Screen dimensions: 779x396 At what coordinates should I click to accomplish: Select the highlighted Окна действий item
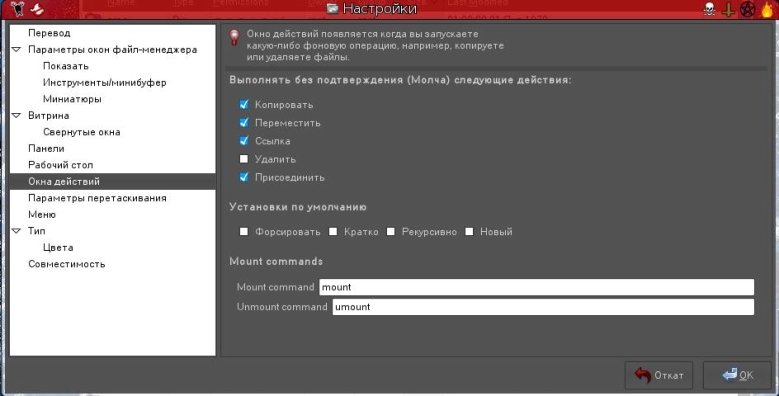pos(113,181)
